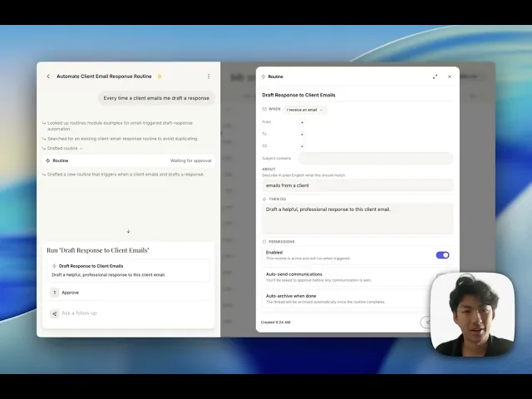Click the Draft Response to Client Emails card

128,270
